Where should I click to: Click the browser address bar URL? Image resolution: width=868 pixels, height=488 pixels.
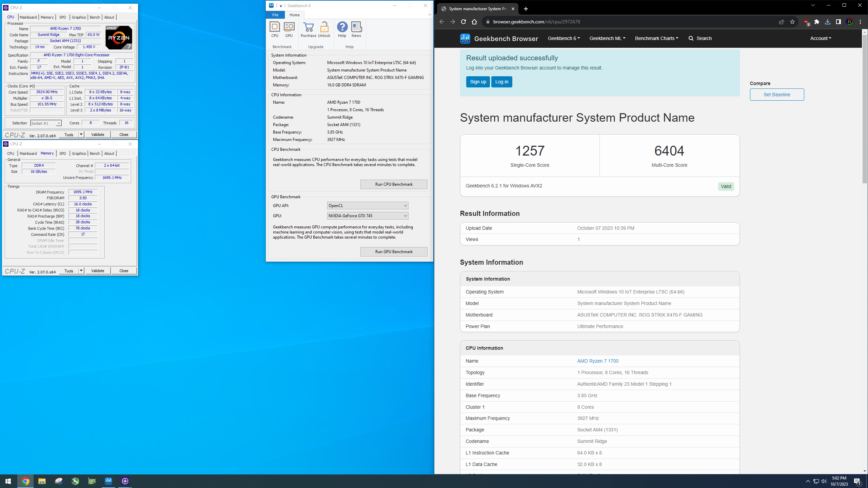click(x=536, y=22)
